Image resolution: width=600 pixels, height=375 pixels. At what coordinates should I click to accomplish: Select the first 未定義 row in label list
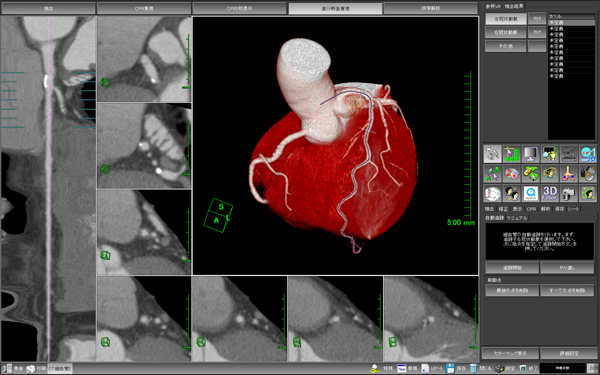pyautogui.click(x=572, y=23)
